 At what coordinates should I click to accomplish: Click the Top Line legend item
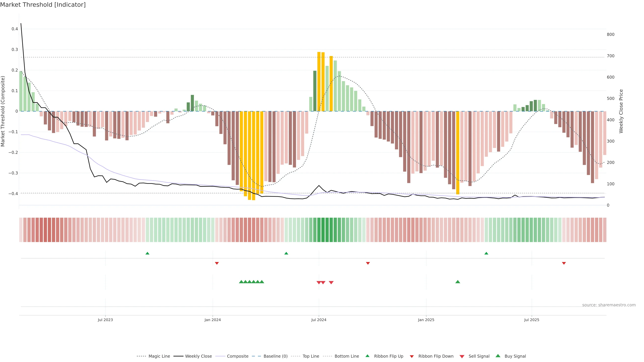(x=311, y=356)
